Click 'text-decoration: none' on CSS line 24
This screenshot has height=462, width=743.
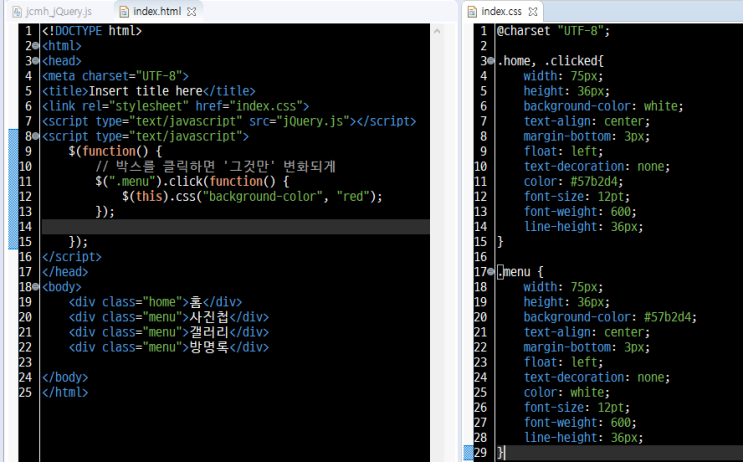pos(597,378)
